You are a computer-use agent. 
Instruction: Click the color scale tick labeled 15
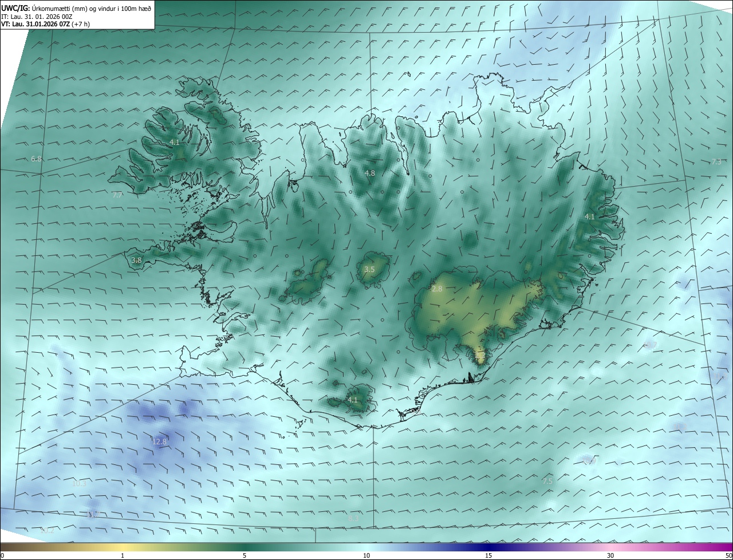pos(488,555)
